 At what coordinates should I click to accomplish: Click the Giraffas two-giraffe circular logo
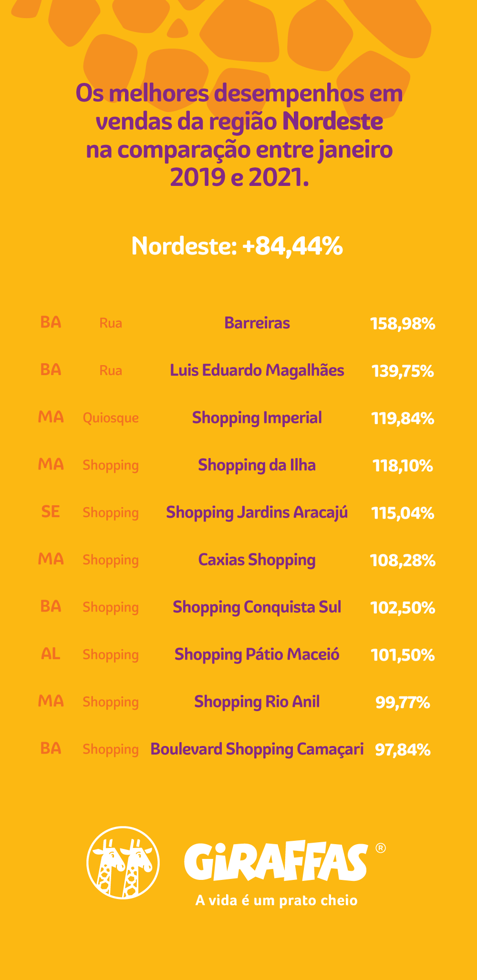tap(123, 863)
